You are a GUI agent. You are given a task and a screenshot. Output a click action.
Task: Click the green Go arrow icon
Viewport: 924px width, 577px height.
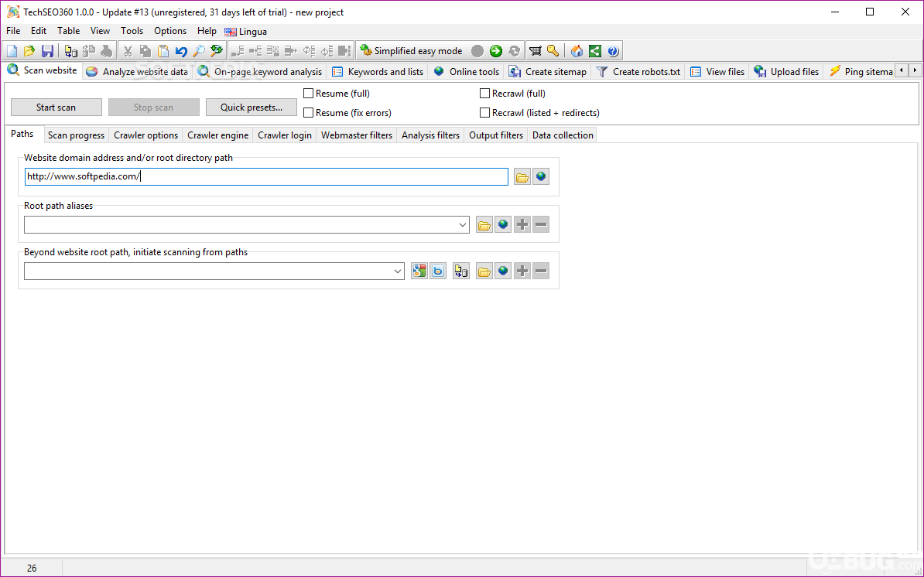pos(495,51)
